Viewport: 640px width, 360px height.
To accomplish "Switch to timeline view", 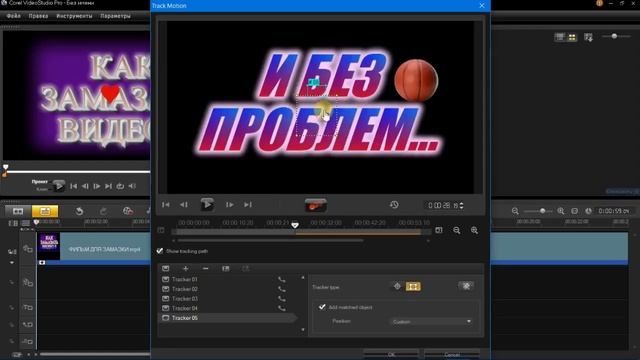I will pos(45,211).
